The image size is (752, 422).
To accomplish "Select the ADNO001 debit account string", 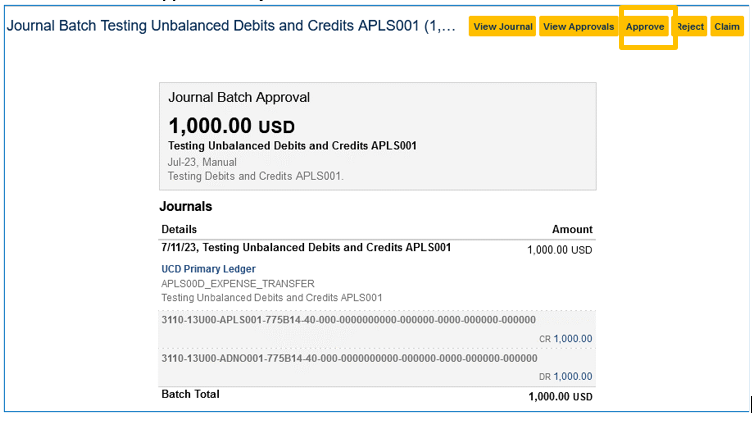I will (349, 358).
